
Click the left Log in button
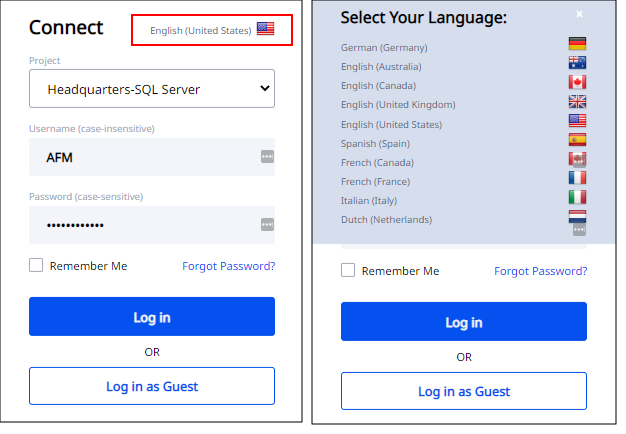point(152,317)
